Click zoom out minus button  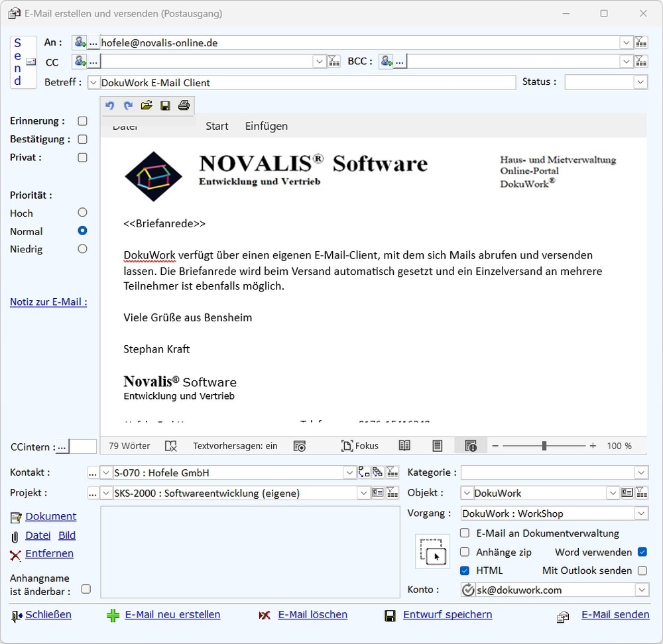[x=495, y=446]
